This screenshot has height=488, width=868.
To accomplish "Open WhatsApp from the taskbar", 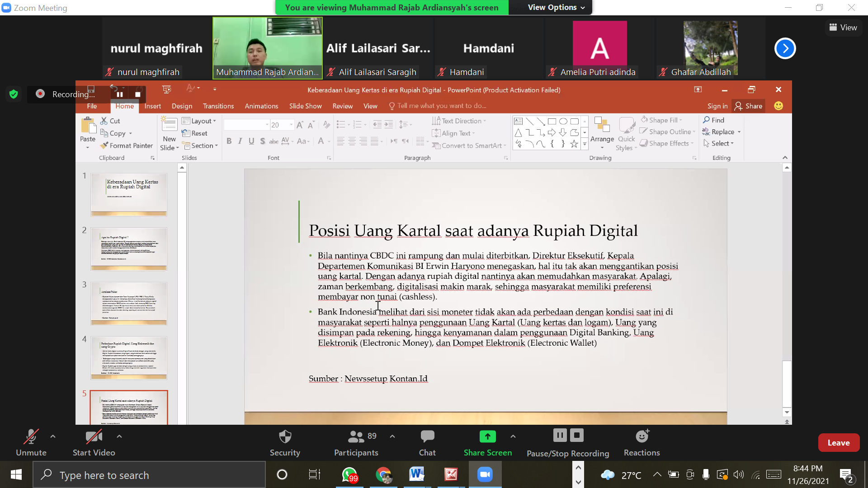I will pyautogui.click(x=349, y=475).
